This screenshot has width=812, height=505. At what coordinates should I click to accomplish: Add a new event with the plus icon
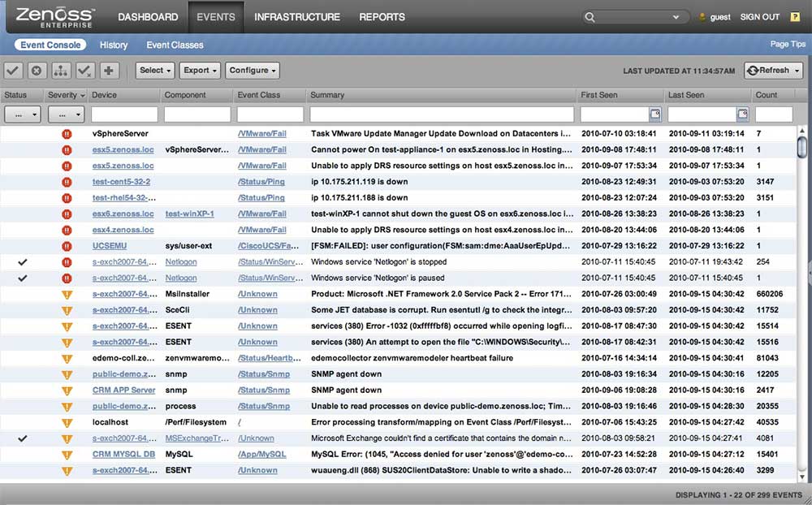[109, 71]
